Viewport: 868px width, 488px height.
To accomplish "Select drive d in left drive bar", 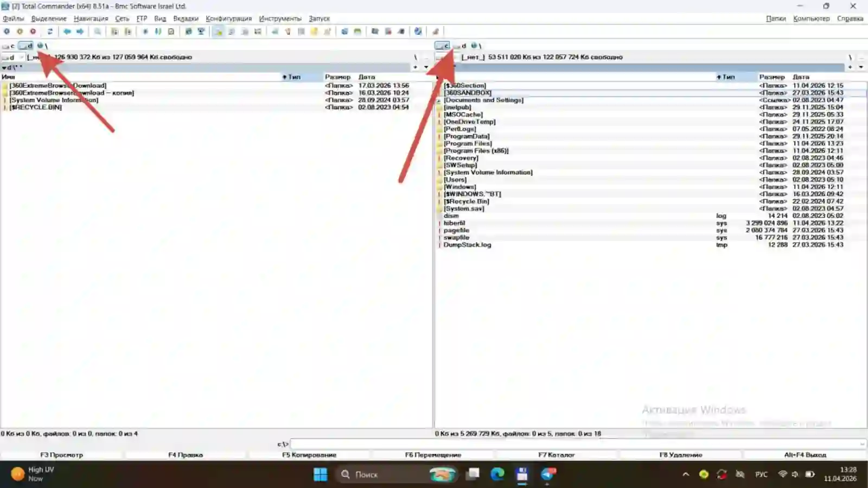I will pos(25,46).
